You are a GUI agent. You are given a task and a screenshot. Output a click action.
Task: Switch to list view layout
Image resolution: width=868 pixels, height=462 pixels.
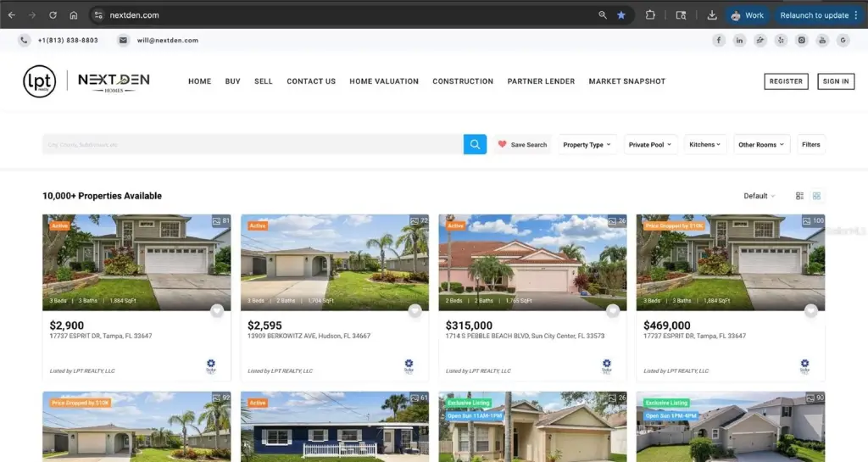799,196
